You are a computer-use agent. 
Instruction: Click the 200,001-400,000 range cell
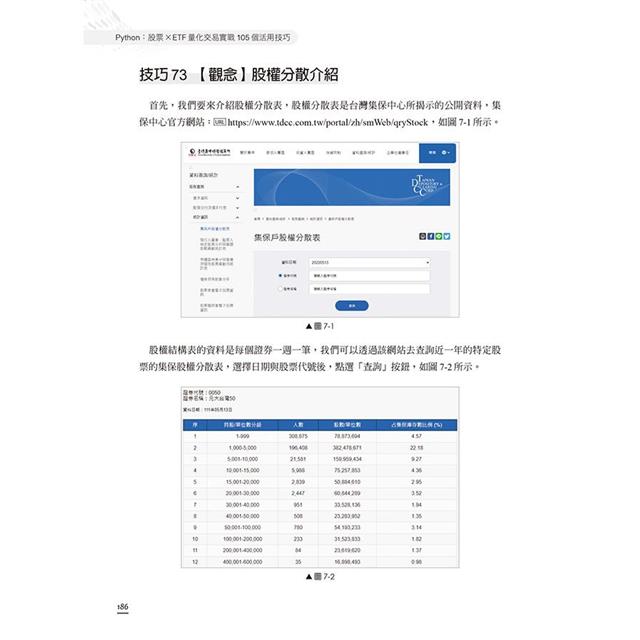tap(242, 551)
